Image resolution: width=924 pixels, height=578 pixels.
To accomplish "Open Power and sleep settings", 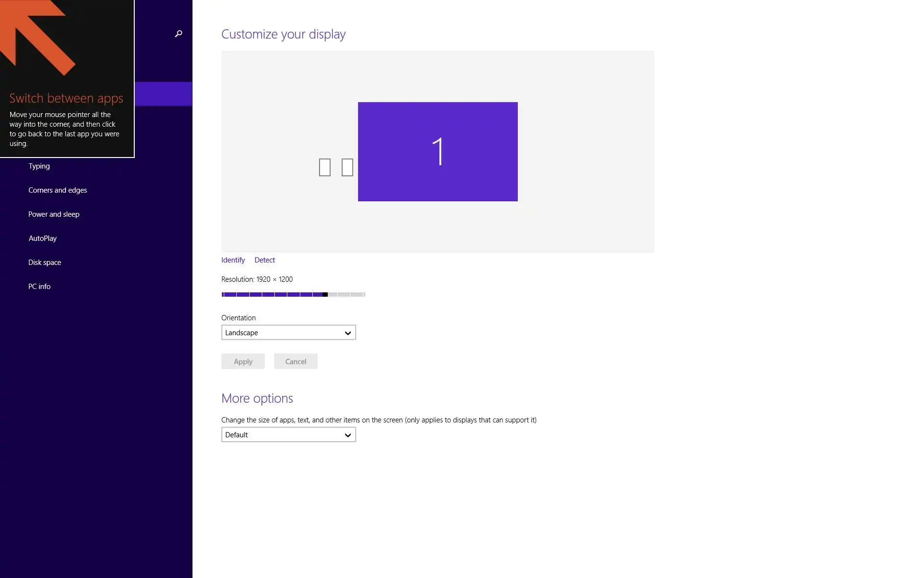I will tap(54, 214).
